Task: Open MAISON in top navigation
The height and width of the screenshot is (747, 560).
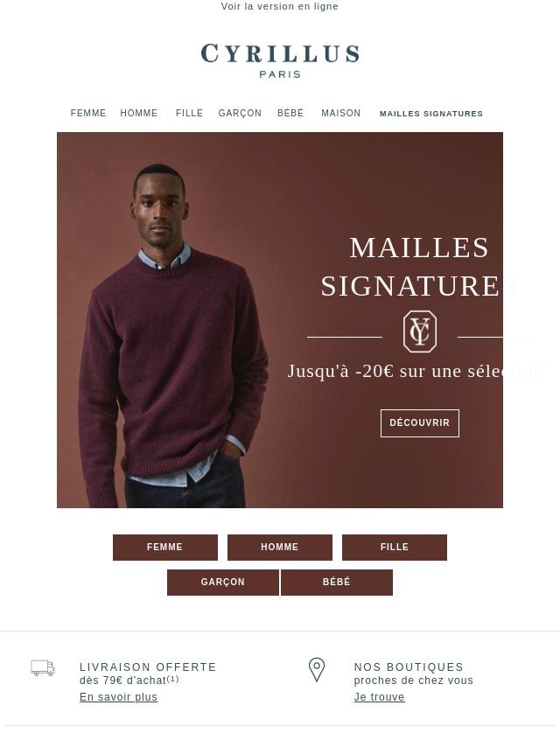Action: [x=340, y=114]
